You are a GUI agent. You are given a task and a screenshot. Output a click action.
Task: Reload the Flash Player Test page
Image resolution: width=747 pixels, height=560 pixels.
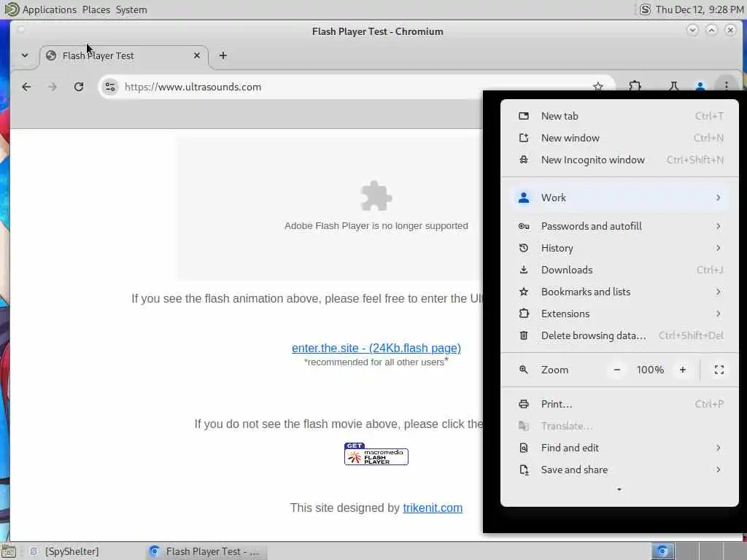click(79, 87)
